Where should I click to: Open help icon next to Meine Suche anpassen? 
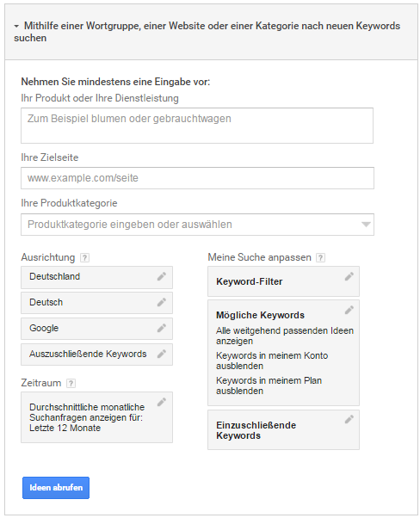pos(320,257)
